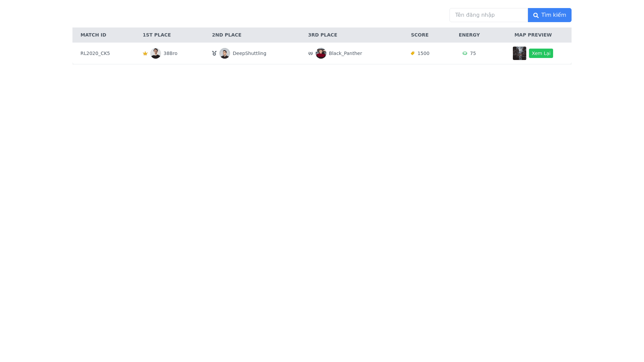The width and height of the screenshot is (644, 362).
Task: Click the DeepShuttling player name
Action: tap(249, 53)
